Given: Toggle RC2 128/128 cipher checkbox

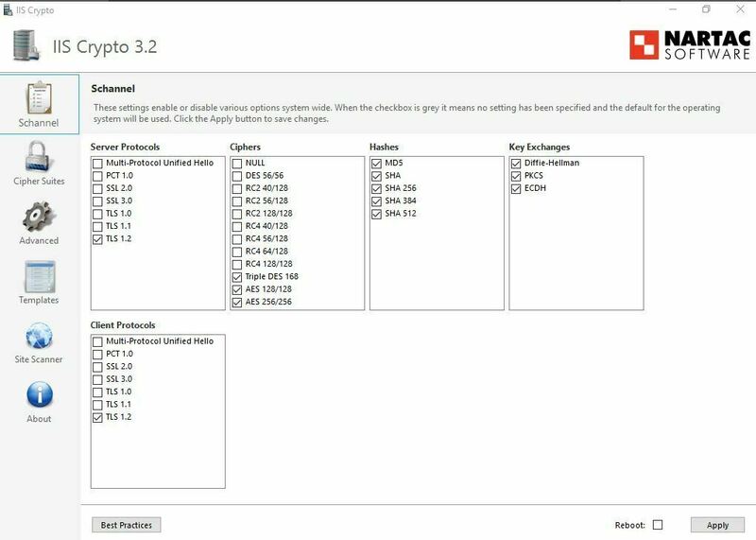Looking at the screenshot, I should (237, 214).
